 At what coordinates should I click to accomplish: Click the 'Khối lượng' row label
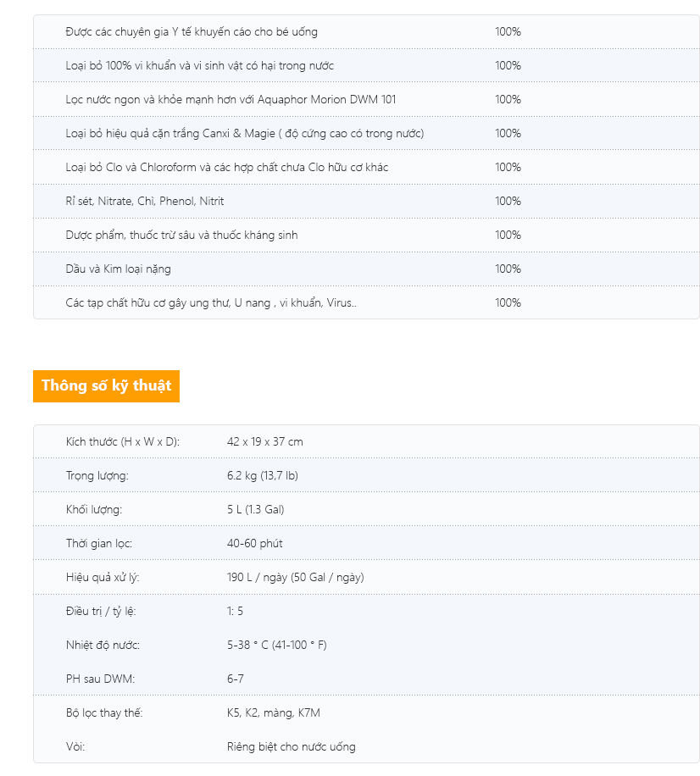93,509
